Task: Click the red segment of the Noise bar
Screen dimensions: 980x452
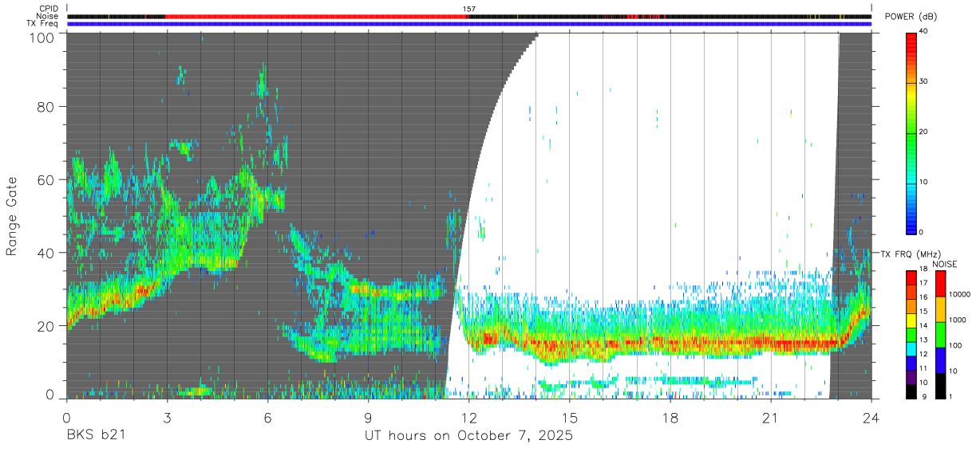Action: coord(317,16)
